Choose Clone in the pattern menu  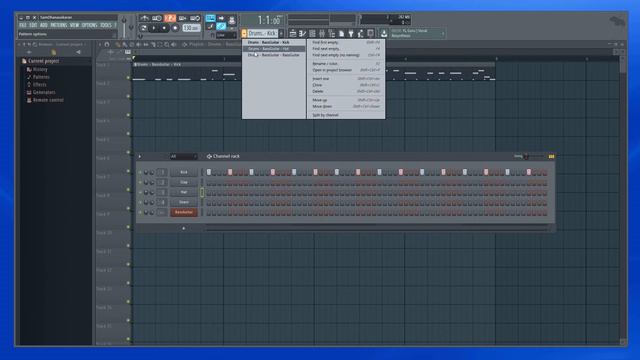tap(346, 85)
